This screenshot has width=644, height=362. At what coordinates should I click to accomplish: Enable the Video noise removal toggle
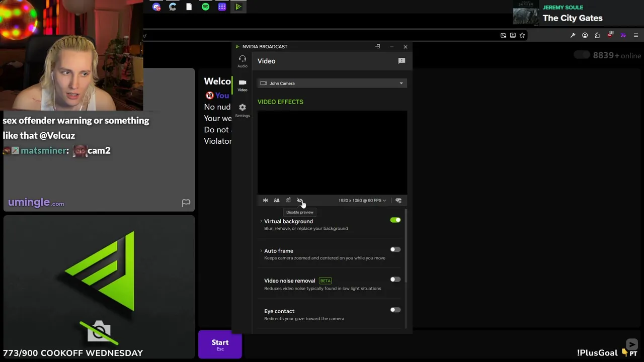pyautogui.click(x=395, y=280)
